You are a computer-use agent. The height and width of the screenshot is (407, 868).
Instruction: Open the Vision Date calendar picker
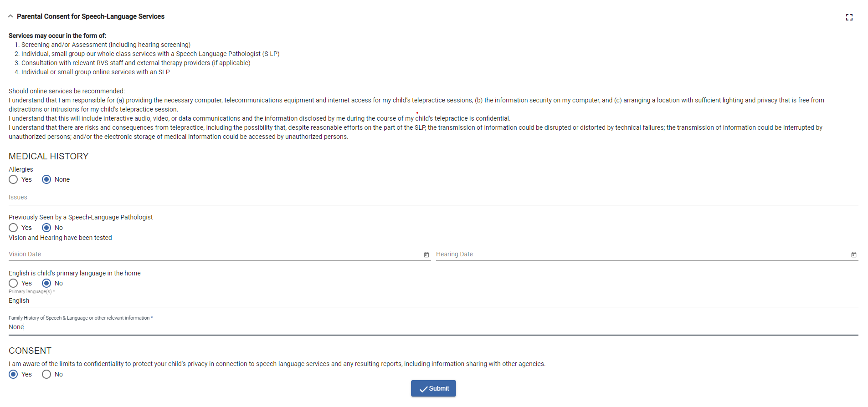point(426,255)
